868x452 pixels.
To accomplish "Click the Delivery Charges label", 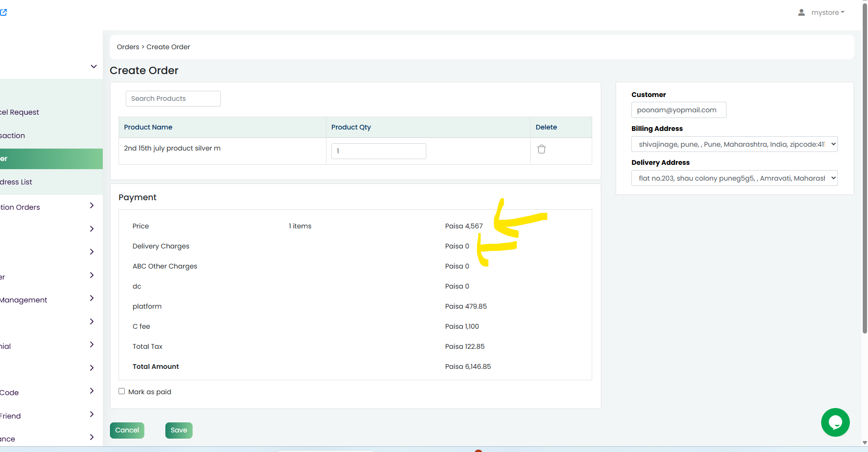I will pos(161,246).
